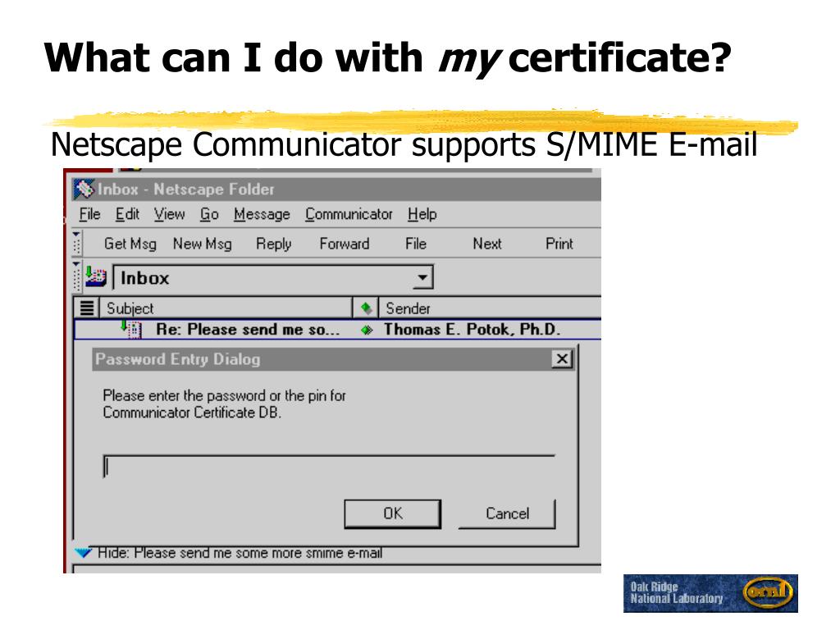The height and width of the screenshot is (630, 840).
Task: Open the Message menu
Action: point(262,214)
